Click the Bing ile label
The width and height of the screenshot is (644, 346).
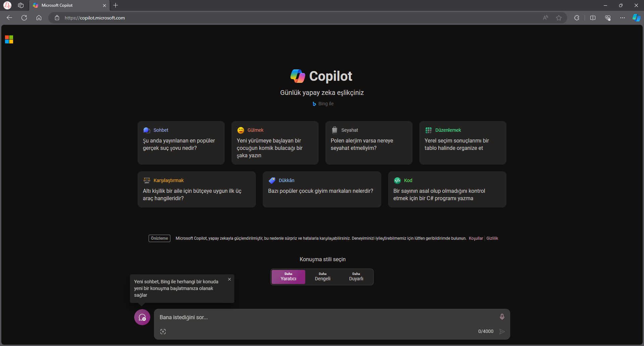[x=323, y=104]
